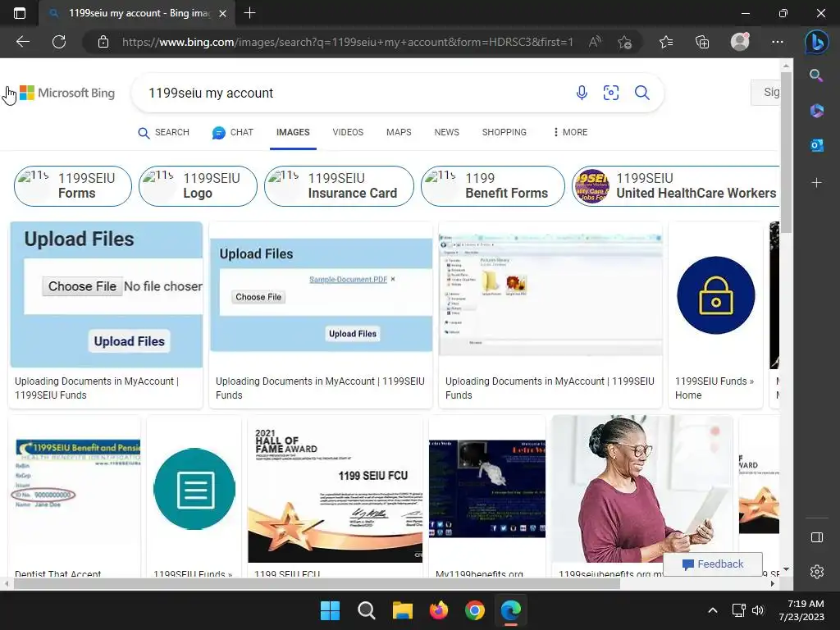This screenshot has height=630, width=840.
Task: Open browser profile avatar
Action: [x=740, y=42]
